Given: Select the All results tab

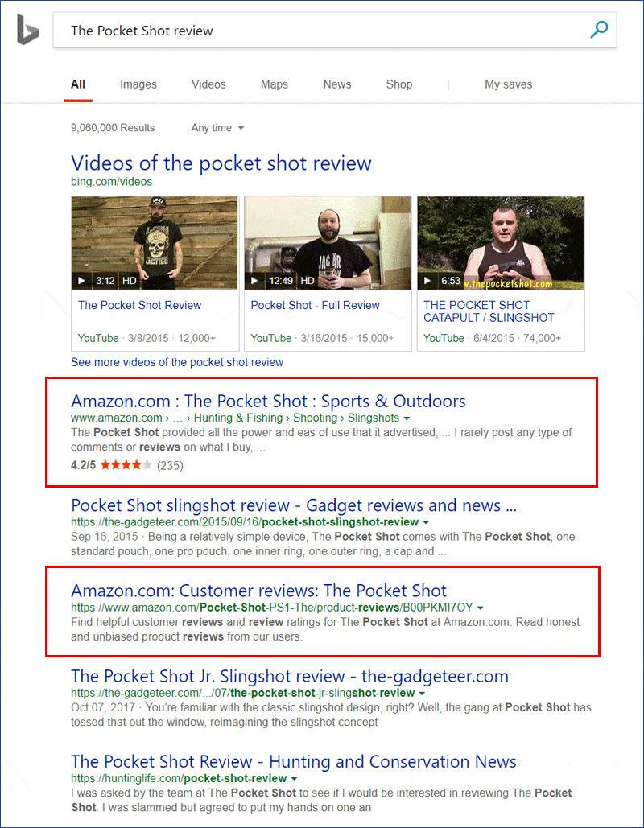Looking at the screenshot, I should pos(78,84).
